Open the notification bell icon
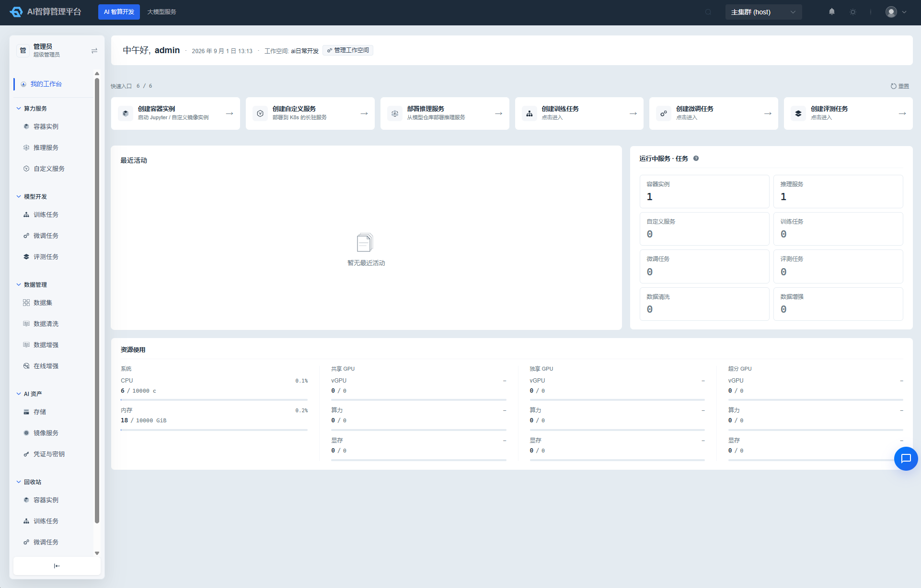Viewport: 921px width, 588px height. pyautogui.click(x=832, y=12)
